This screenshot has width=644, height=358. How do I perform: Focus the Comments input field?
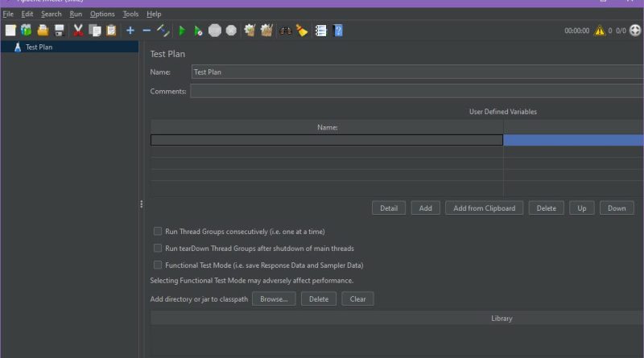[x=417, y=91]
